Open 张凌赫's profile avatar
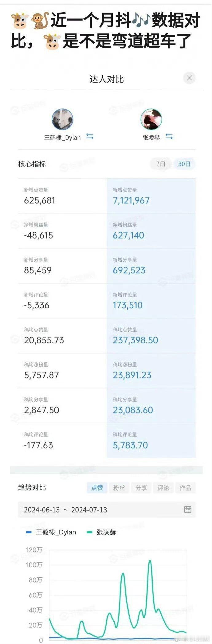Viewport: 212px width, 644px height. coord(151,119)
